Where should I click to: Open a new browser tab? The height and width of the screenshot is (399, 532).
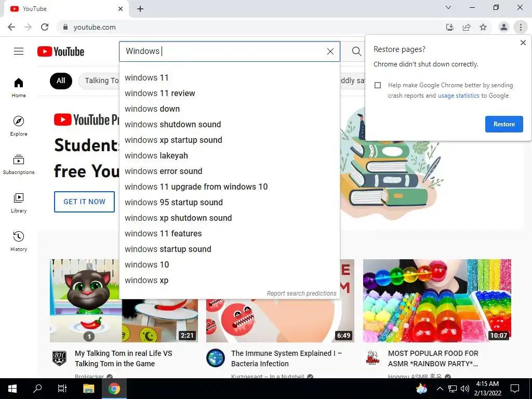pyautogui.click(x=140, y=9)
